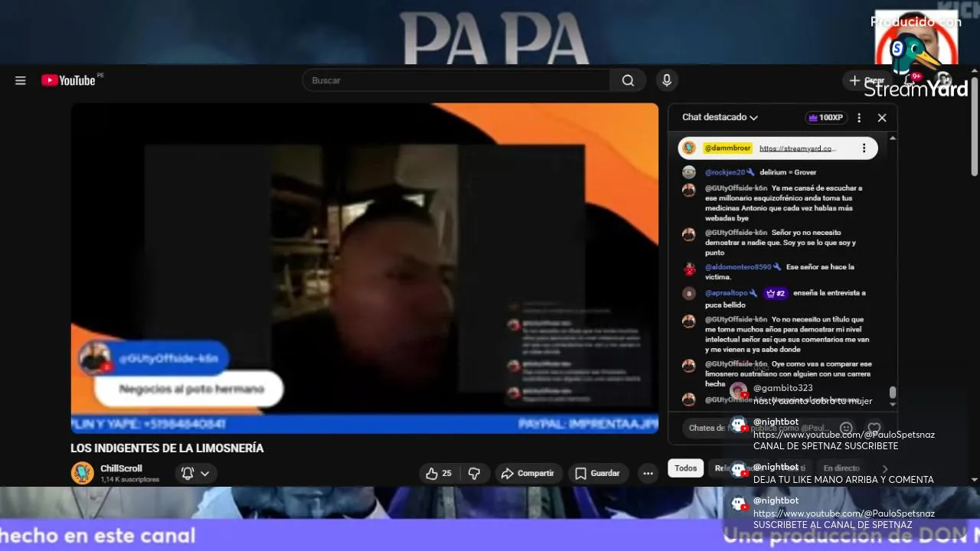Open the pinned streamyard.co link

(x=798, y=148)
